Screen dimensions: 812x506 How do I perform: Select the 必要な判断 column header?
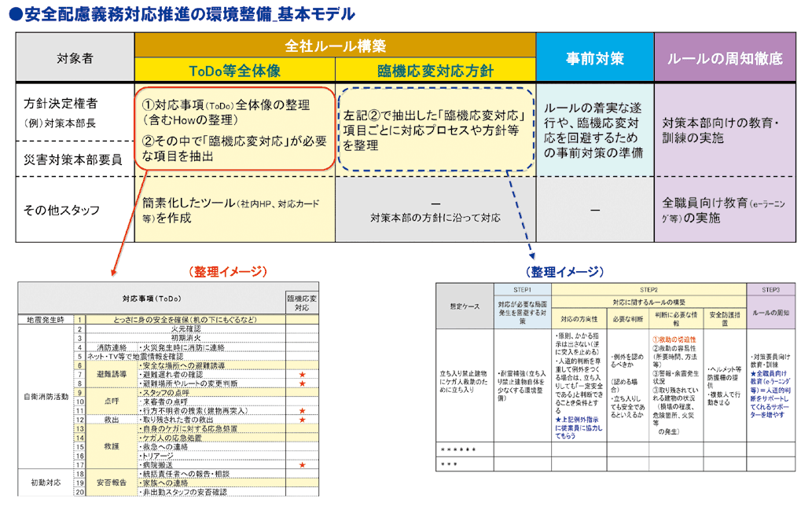point(627,319)
